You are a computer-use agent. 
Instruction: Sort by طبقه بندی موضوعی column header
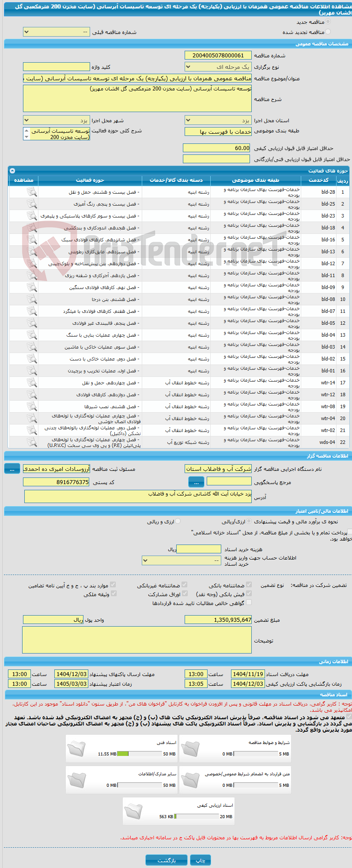pos(256,180)
